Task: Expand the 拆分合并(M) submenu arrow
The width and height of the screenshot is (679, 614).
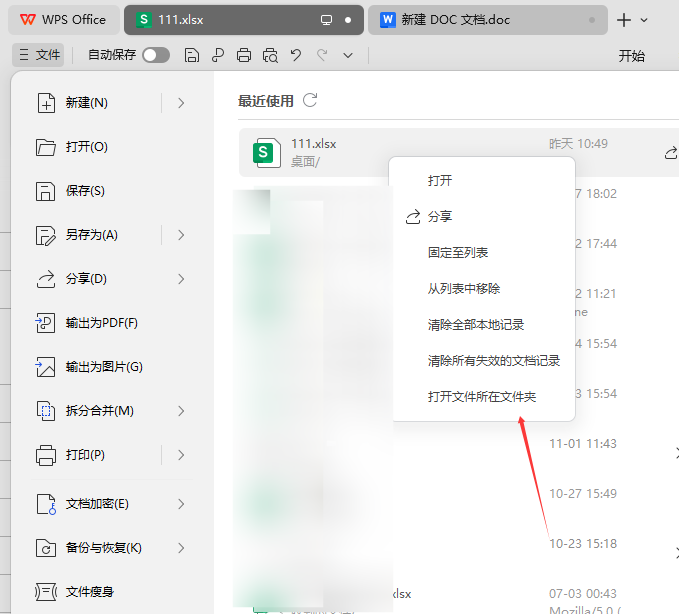Action: (181, 411)
